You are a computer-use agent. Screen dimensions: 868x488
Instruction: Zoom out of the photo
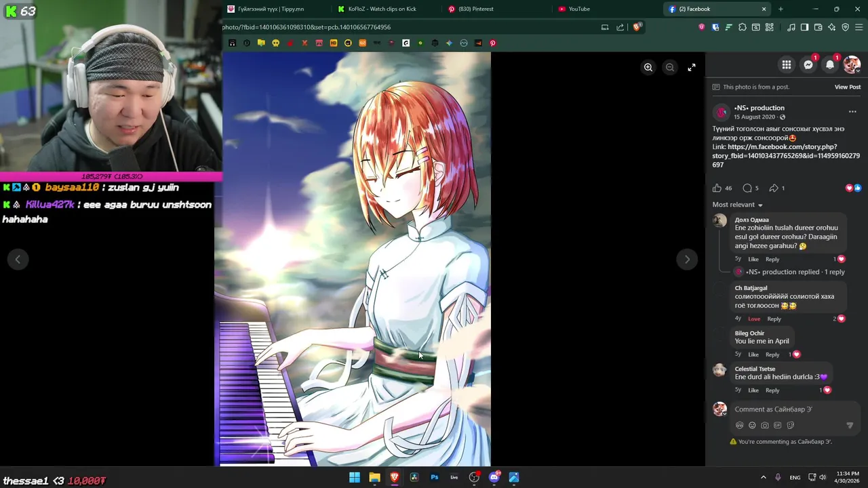670,67
